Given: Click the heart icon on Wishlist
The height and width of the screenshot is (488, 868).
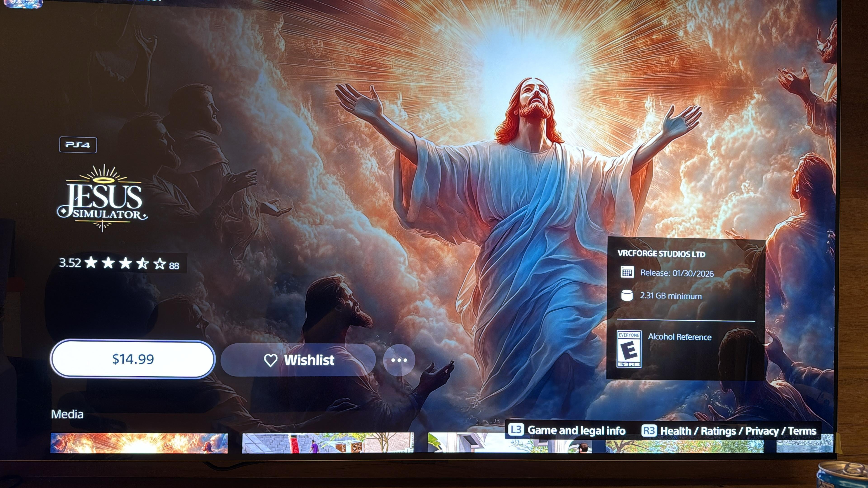Looking at the screenshot, I should coord(270,360).
